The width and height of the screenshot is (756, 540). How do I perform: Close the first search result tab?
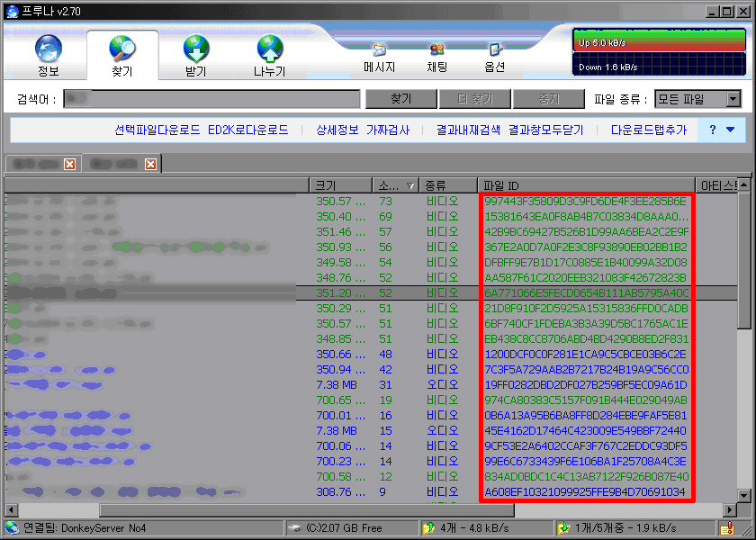pyautogui.click(x=69, y=164)
